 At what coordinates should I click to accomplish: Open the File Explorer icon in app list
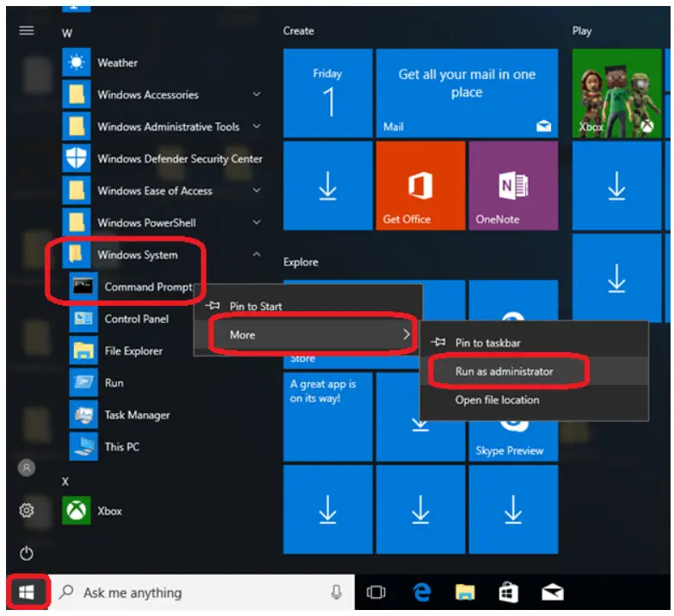click(x=83, y=351)
